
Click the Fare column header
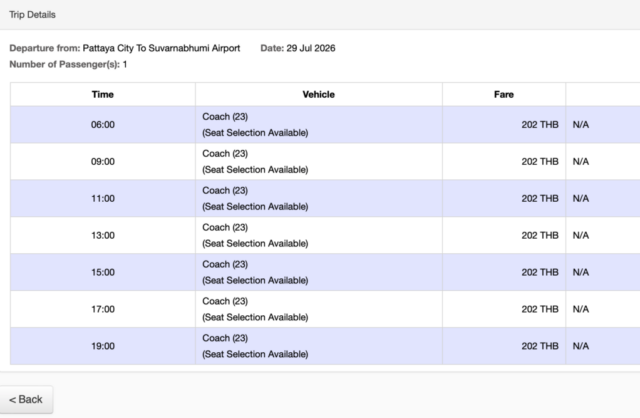point(504,94)
